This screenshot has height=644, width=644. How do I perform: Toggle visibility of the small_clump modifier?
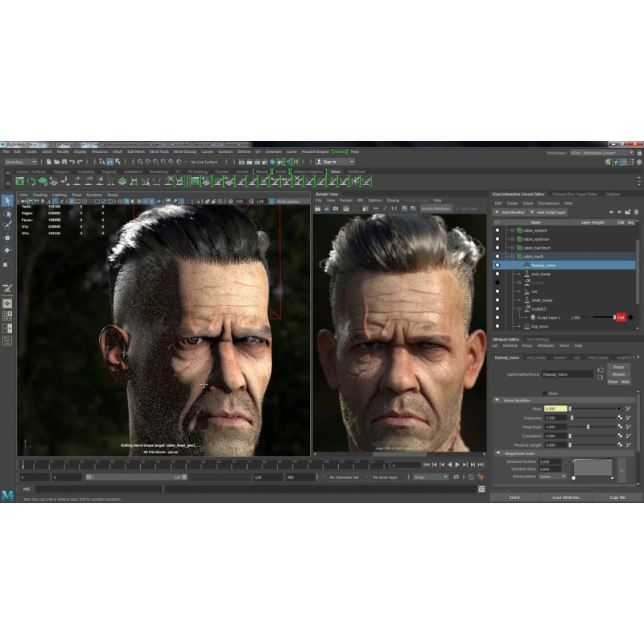click(498, 299)
